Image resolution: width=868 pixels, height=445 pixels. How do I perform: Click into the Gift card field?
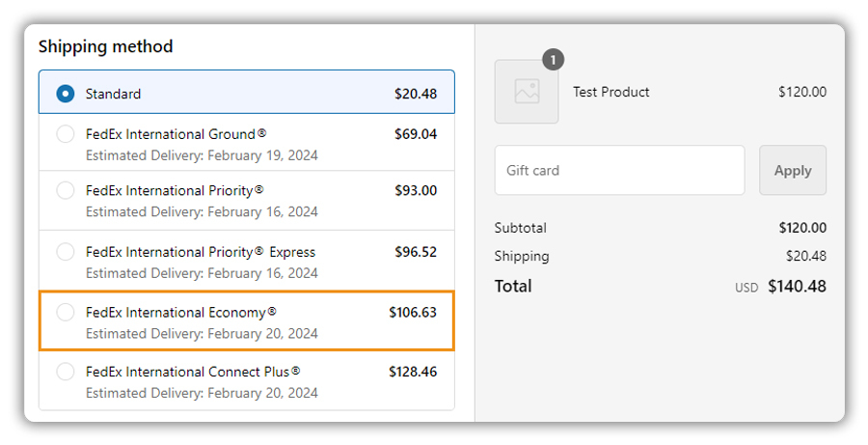tap(619, 170)
